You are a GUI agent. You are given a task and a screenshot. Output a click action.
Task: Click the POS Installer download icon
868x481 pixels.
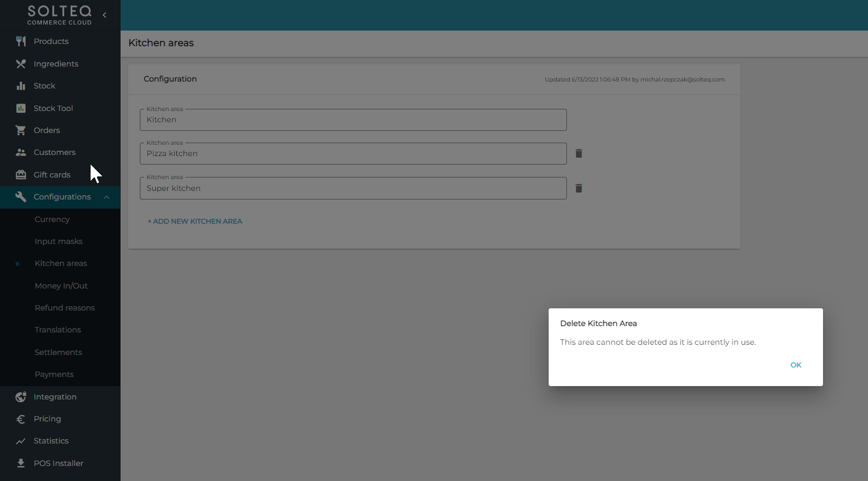pyautogui.click(x=21, y=463)
